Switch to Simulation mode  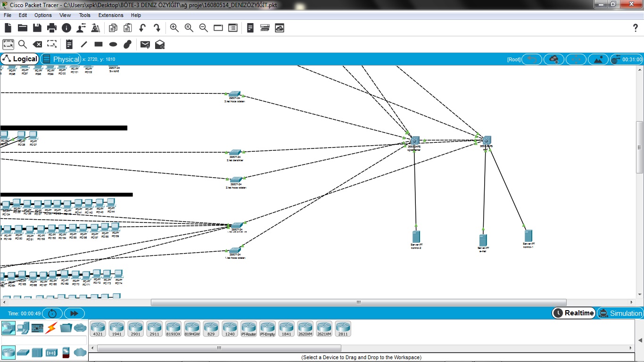pos(620,313)
